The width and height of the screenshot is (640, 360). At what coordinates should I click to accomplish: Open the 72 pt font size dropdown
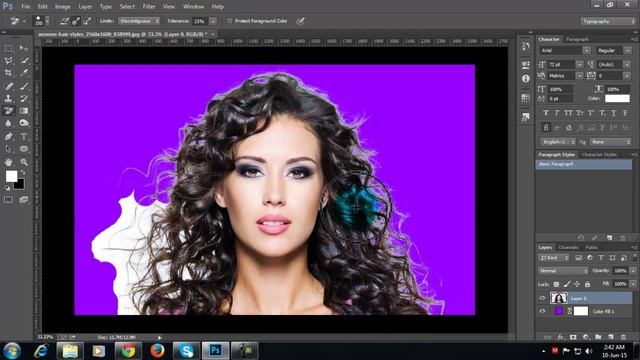[x=580, y=64]
